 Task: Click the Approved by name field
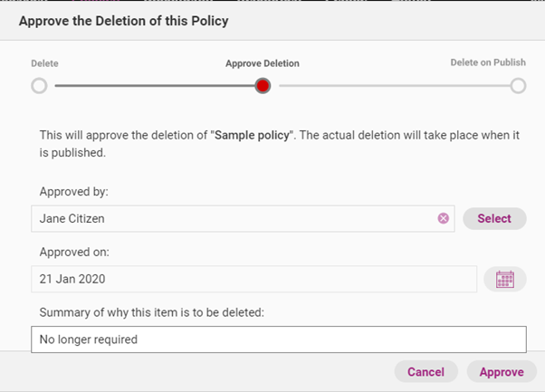click(231, 218)
